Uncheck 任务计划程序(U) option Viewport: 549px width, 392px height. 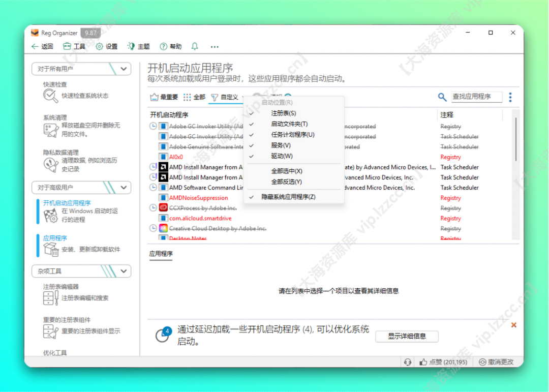click(x=293, y=135)
